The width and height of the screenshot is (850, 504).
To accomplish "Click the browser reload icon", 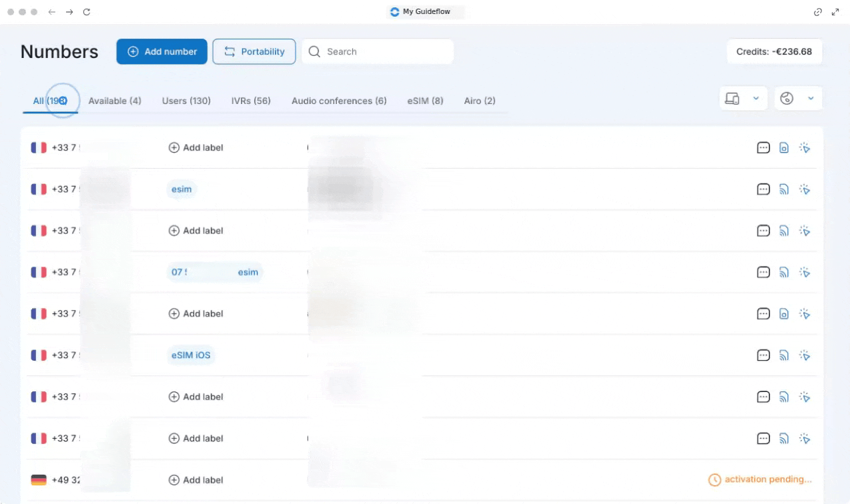I will [87, 12].
